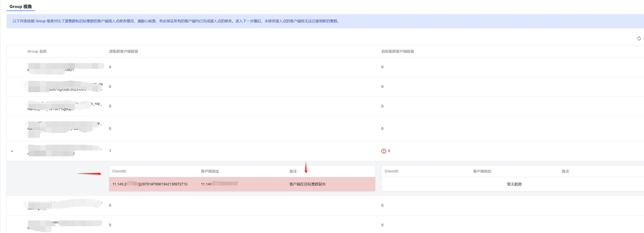Screen dimensions: 644x233
Task: Click the ClientID header in target sub-table
Action: [x=391, y=171]
